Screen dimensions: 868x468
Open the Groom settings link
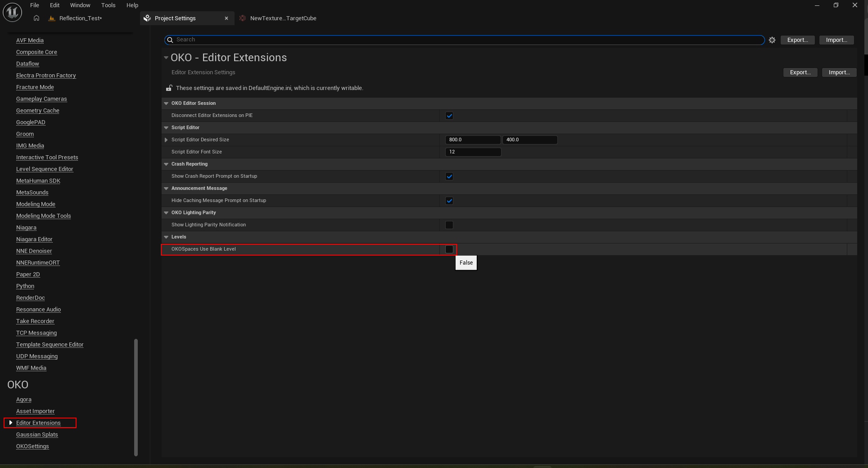(25, 134)
